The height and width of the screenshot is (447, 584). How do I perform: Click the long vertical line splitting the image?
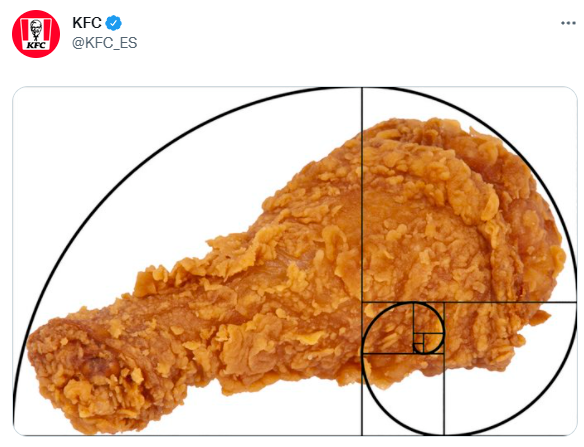(362, 261)
